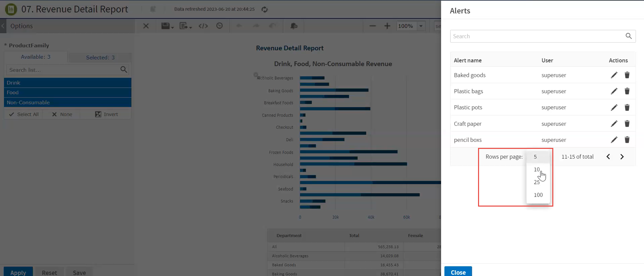Click Reset button

[49, 272]
